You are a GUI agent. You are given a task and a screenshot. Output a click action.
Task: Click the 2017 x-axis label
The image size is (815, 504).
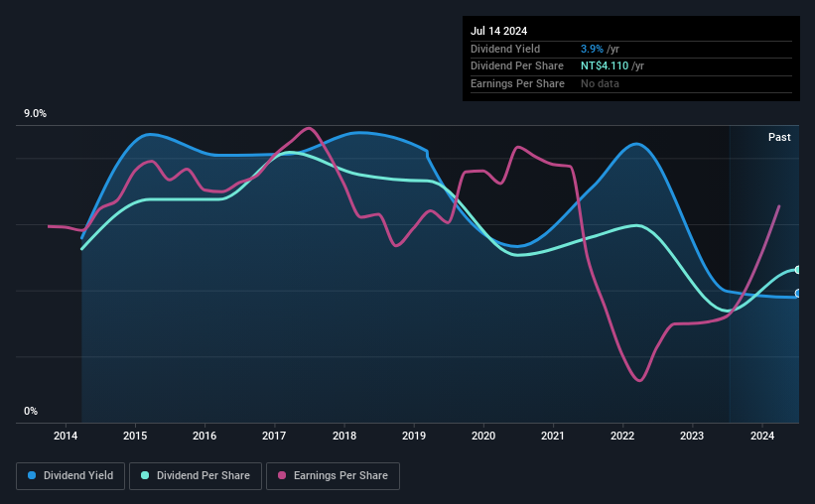[274, 436]
